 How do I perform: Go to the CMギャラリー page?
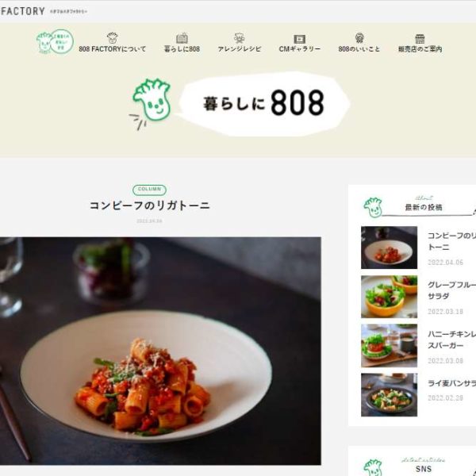click(299, 49)
